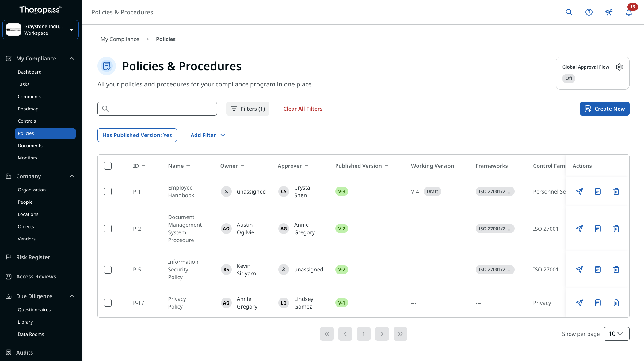The width and height of the screenshot is (644, 361).
Task: Click Published Version column filter icon
Action: tap(387, 166)
